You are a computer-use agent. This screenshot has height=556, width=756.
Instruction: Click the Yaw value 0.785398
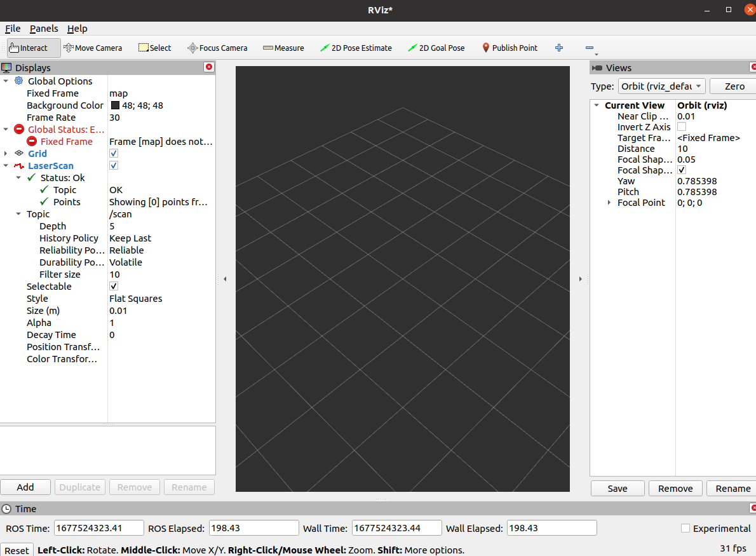pyautogui.click(x=697, y=181)
